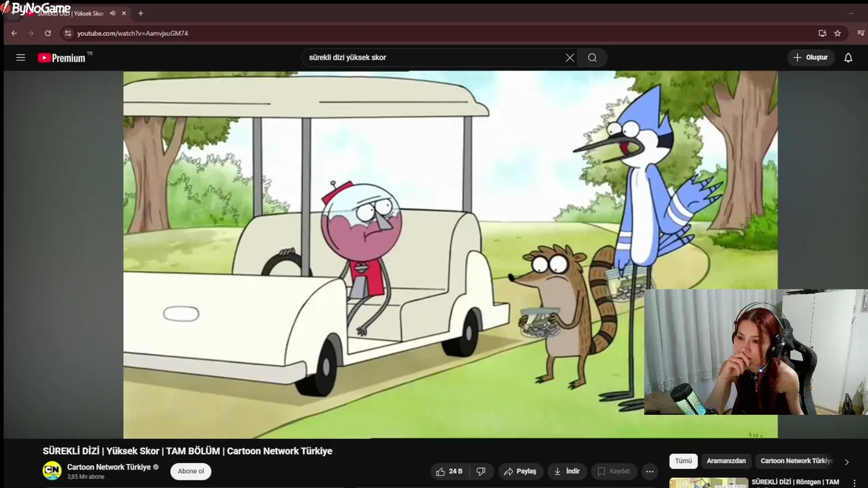The image size is (868, 488).
Task: Share the video via Paylaş button
Action: [520, 471]
